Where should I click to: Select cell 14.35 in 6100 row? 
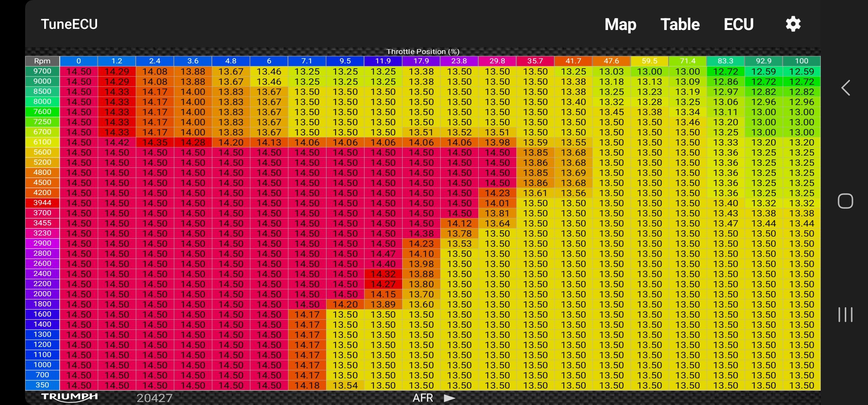click(154, 142)
